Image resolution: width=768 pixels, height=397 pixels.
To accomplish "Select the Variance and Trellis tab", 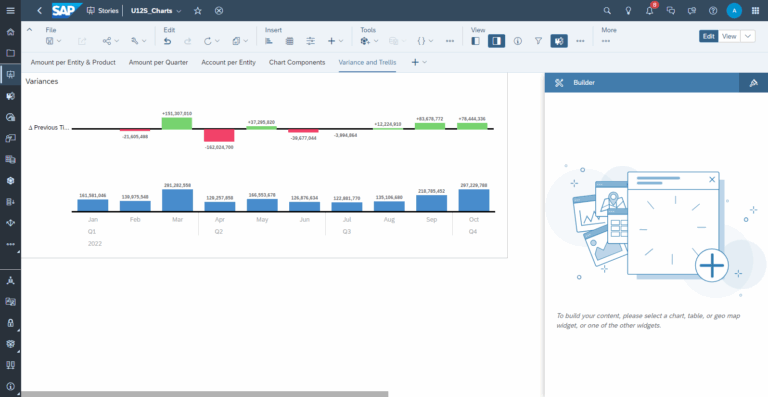I will coord(367,62).
